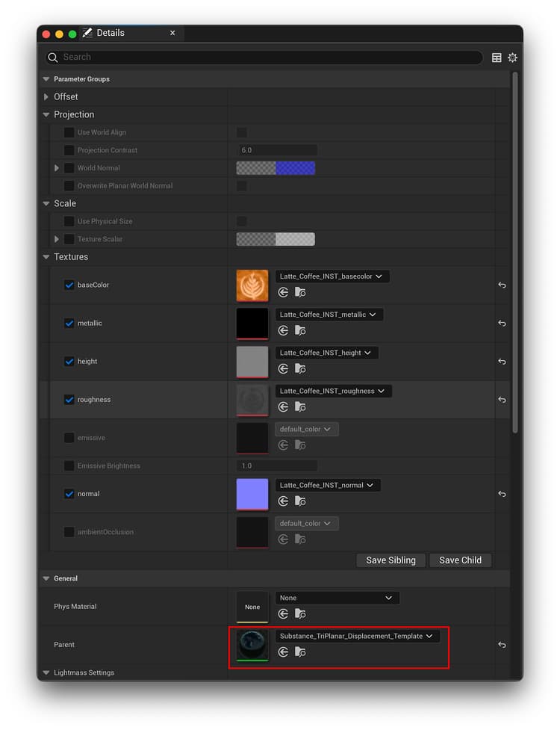The width and height of the screenshot is (560, 730).
Task: Use selected asset for Parent material
Action: 283,652
